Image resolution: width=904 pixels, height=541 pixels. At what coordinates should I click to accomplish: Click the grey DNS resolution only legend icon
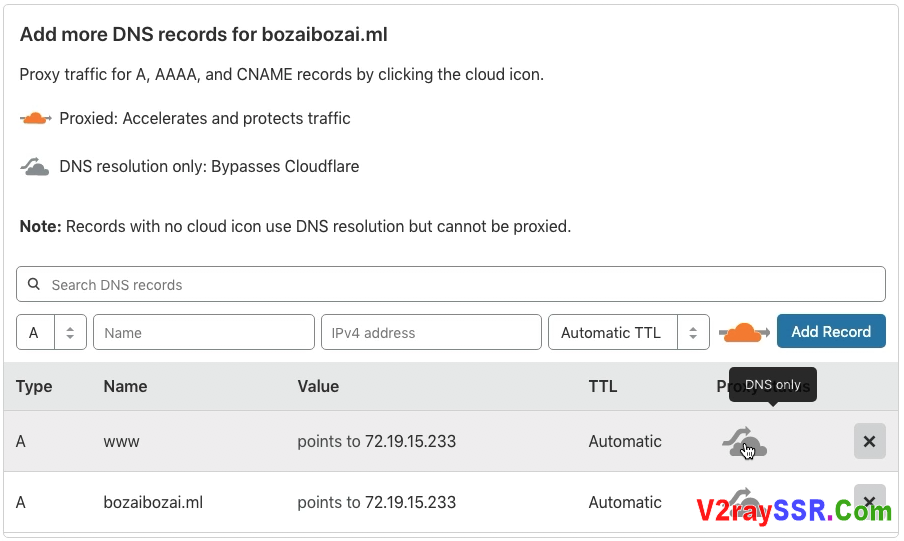tap(35, 167)
